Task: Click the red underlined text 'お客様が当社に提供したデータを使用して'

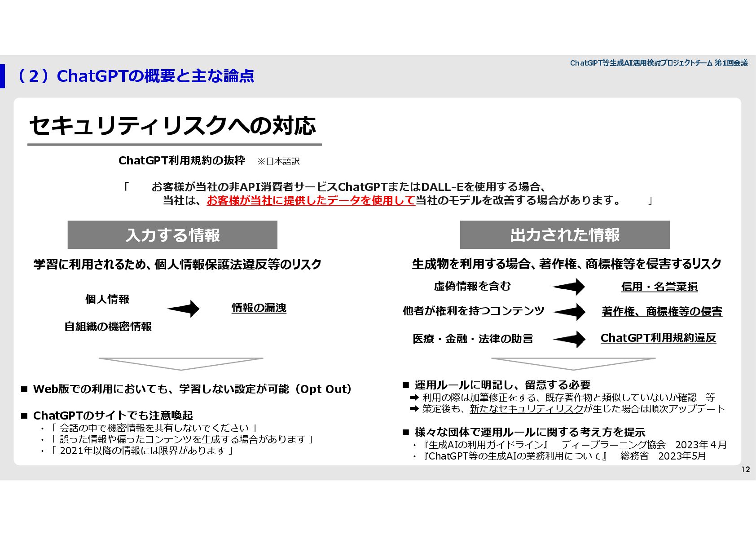Action: (x=311, y=200)
